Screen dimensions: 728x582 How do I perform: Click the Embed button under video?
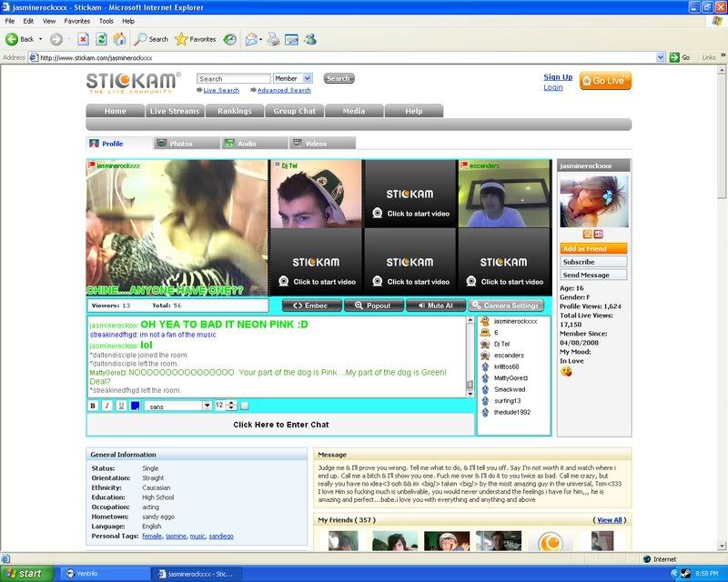(x=311, y=306)
